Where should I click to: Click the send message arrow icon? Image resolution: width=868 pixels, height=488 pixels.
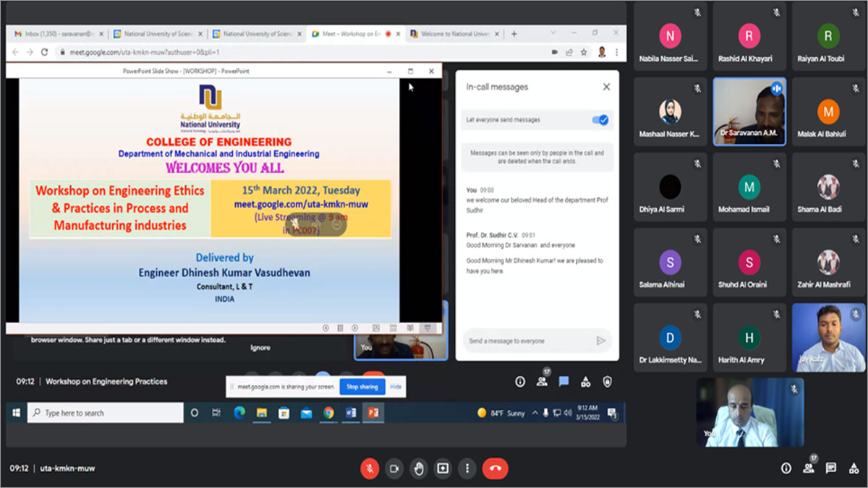pyautogui.click(x=600, y=341)
